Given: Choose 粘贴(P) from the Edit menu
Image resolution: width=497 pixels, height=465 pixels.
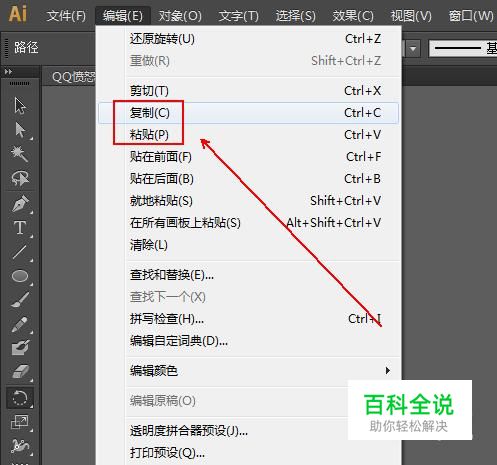Looking at the screenshot, I should point(248,135).
